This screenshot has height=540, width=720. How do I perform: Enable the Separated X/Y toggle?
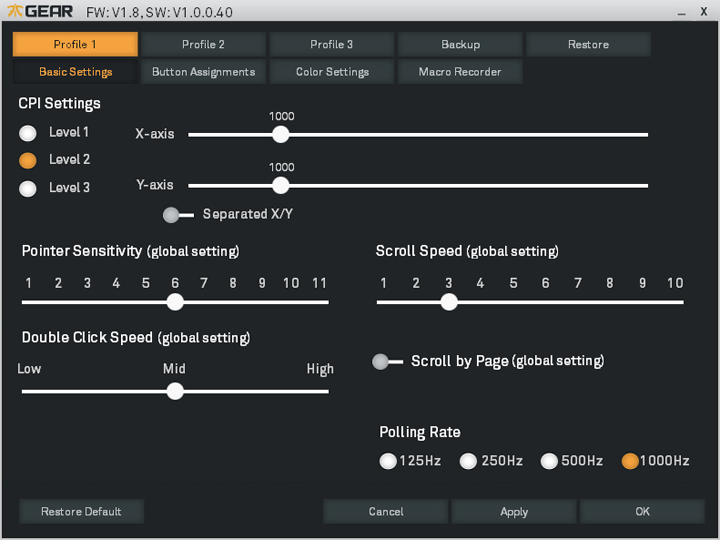click(x=172, y=215)
